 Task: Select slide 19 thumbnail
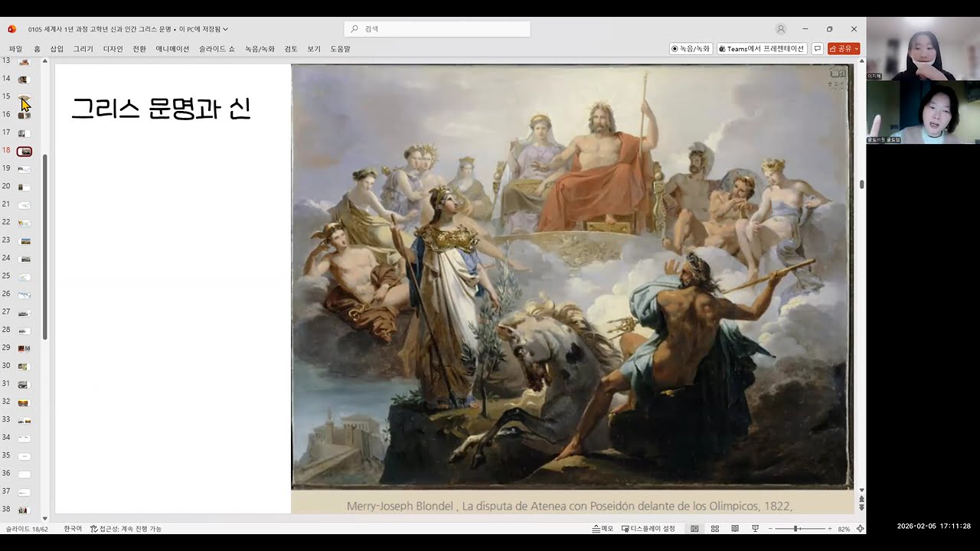click(24, 168)
